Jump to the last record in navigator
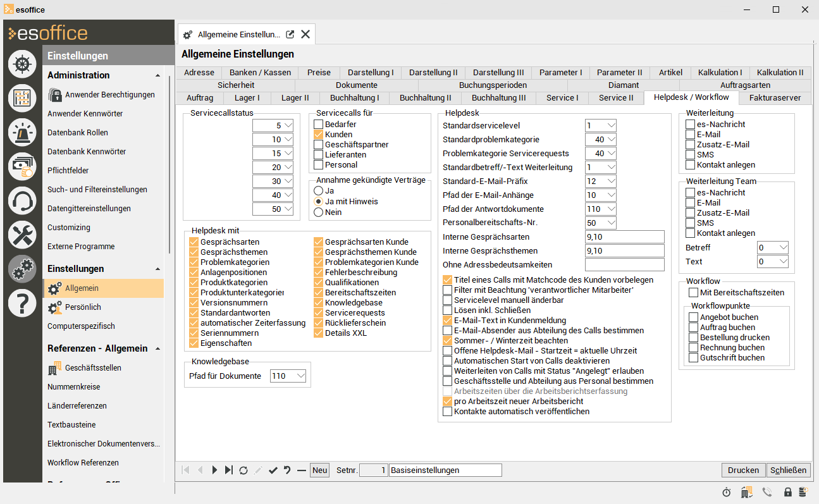 pyautogui.click(x=229, y=470)
